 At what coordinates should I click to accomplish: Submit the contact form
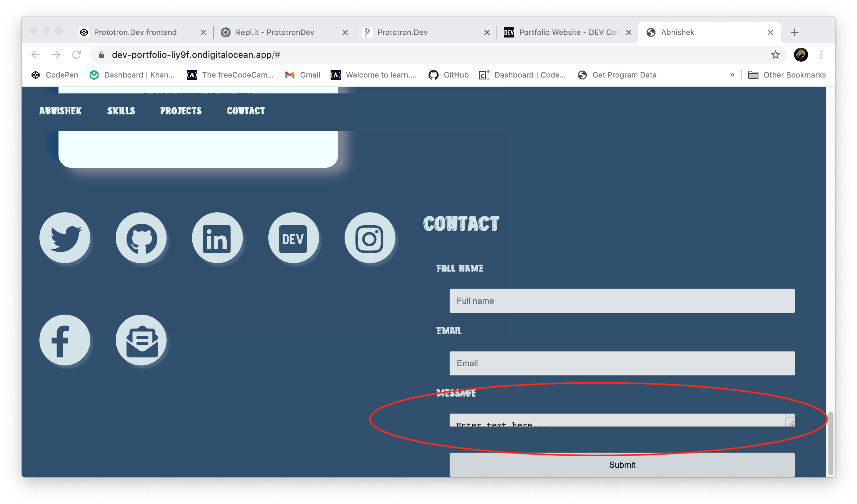(622, 464)
